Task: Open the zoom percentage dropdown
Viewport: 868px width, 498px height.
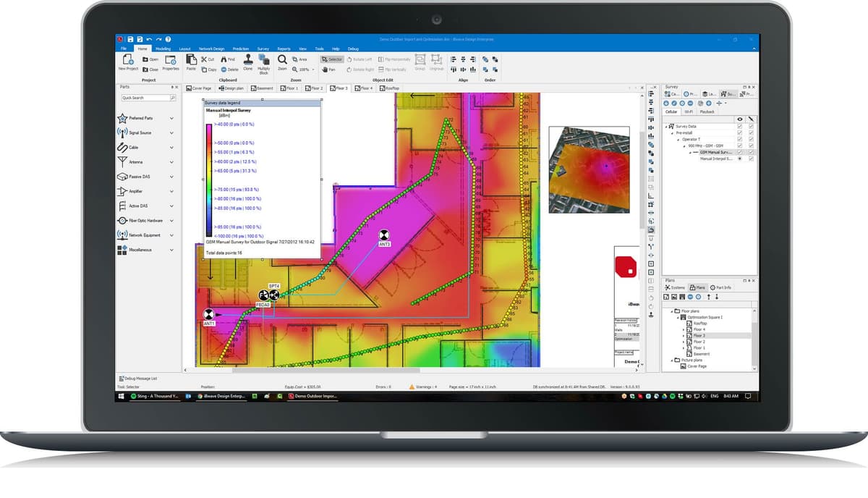Action: 312,69
